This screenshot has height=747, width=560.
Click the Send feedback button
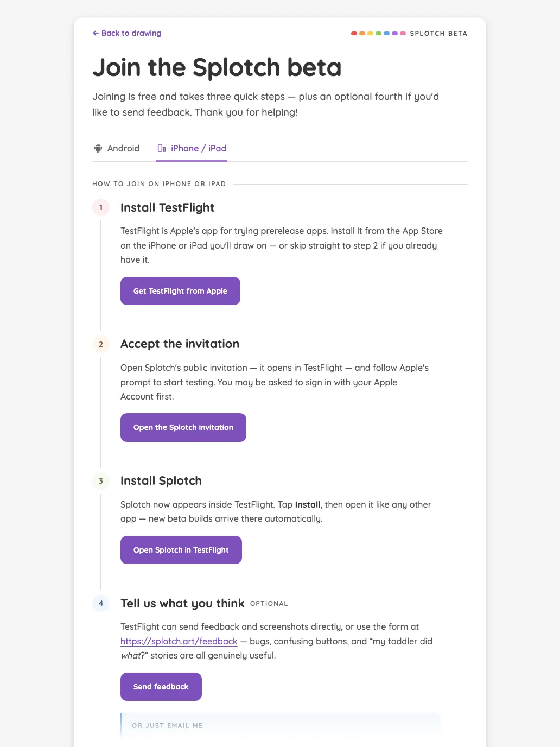pyautogui.click(x=161, y=687)
